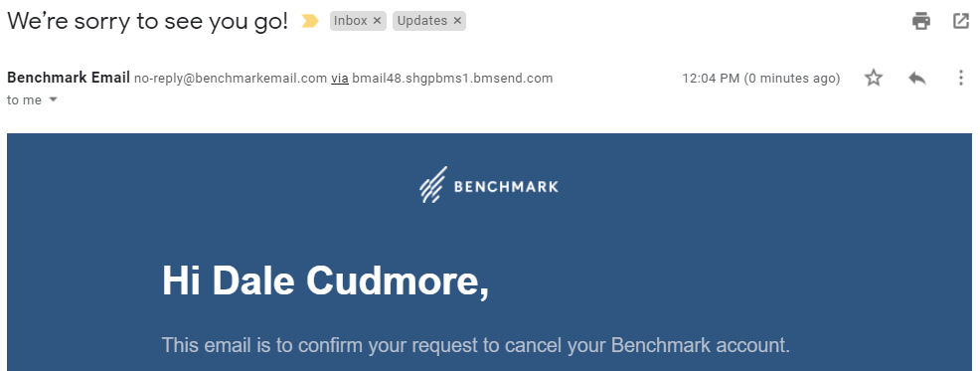Remove the Updates label with its x
This screenshot has width=980, height=371.
(x=457, y=21)
